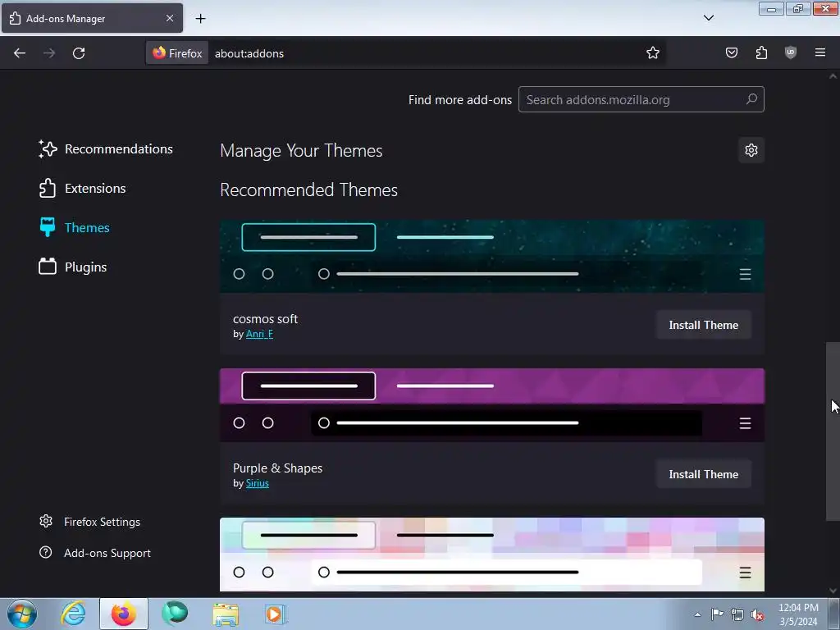Reload the current page

79,53
